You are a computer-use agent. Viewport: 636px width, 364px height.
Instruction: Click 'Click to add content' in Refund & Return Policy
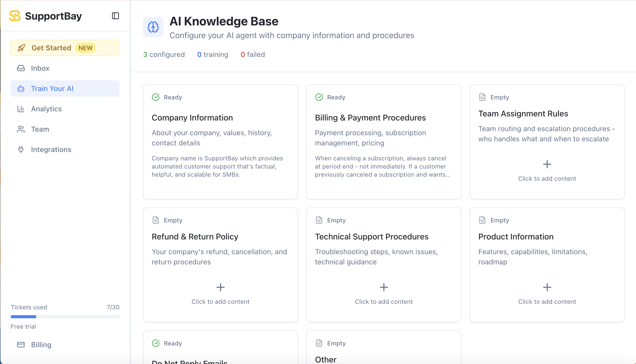pos(221,302)
